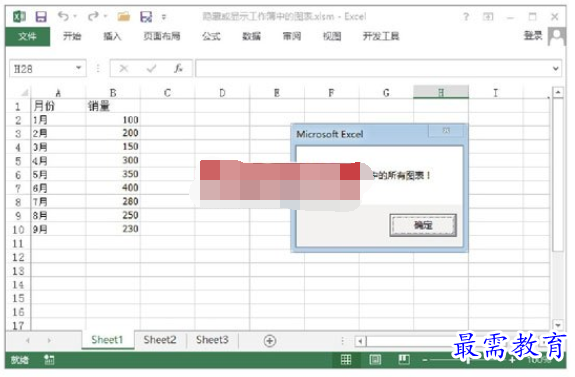Click the zoom slider handle
This screenshot has height=377, width=575.
[x=469, y=360]
